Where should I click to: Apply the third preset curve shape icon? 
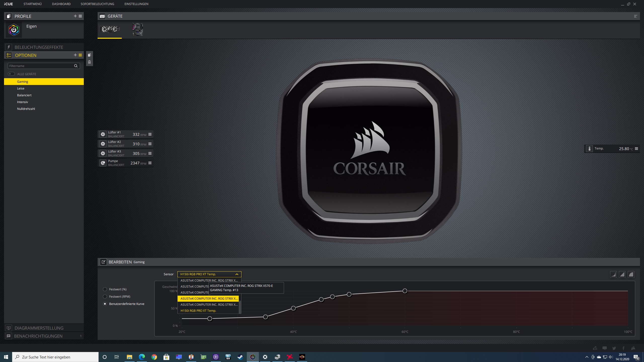(x=631, y=274)
